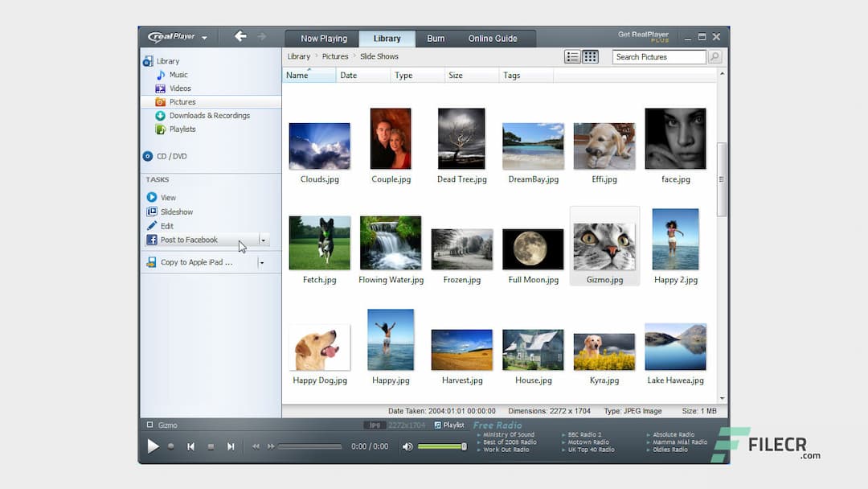Navigate back using the Pictures breadcrumb

point(336,56)
